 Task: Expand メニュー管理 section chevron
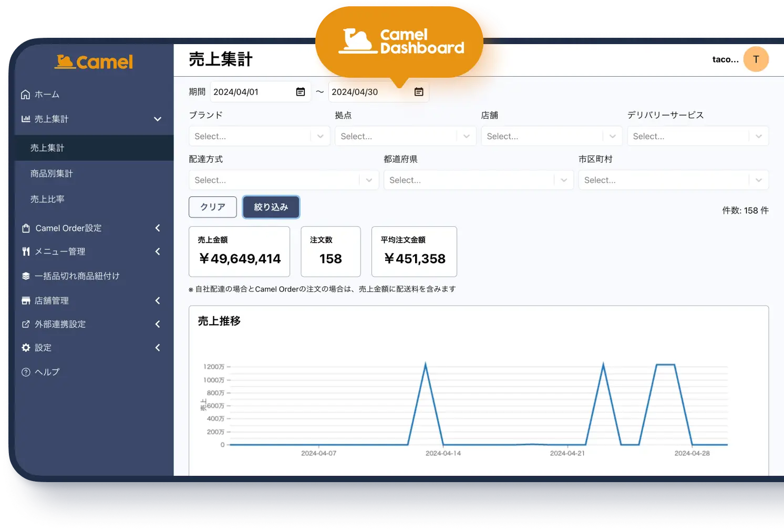(158, 252)
